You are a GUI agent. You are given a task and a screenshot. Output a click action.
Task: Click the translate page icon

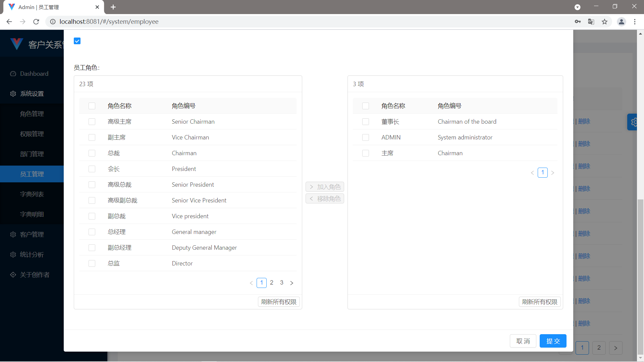(591, 22)
